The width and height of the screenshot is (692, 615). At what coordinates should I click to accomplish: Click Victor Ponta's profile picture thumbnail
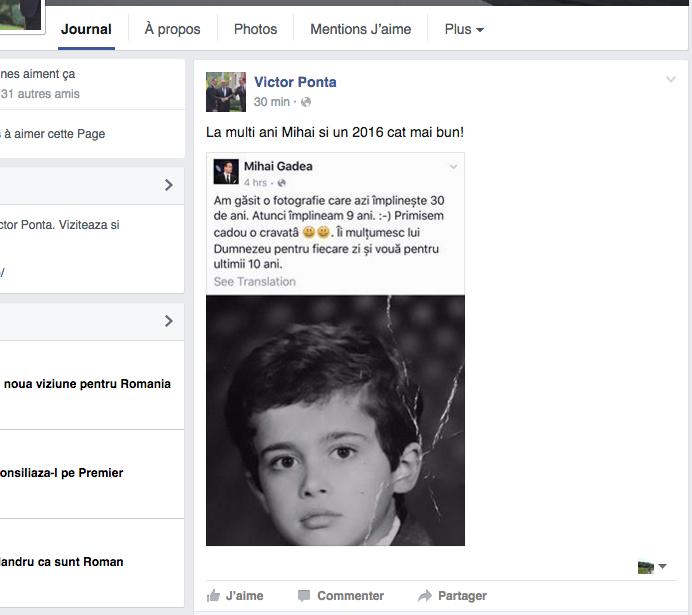[225, 92]
